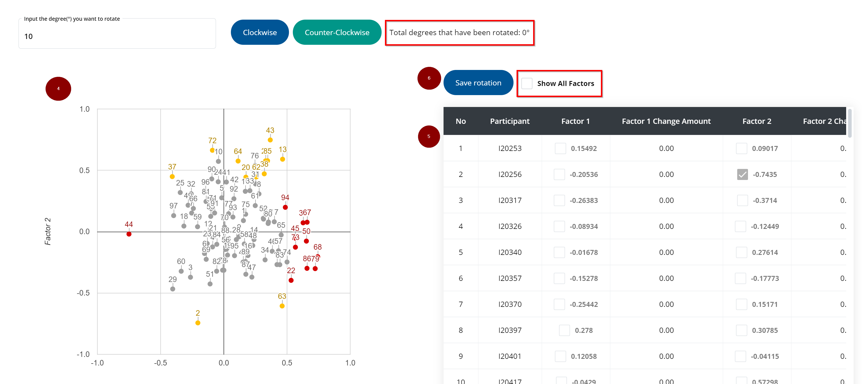Check Factor 1 box for participant I20370
Image resolution: width=868 pixels, height=384 pixels.
pos(559,304)
